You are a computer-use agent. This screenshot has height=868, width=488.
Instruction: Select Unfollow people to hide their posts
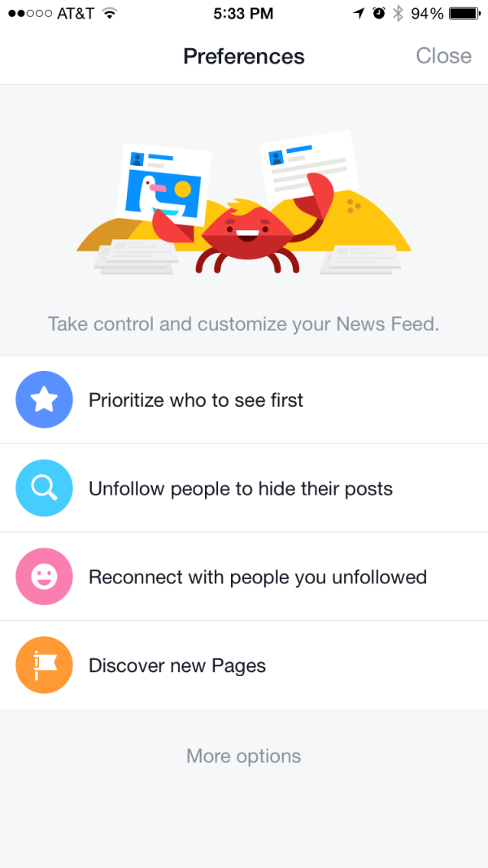241,489
